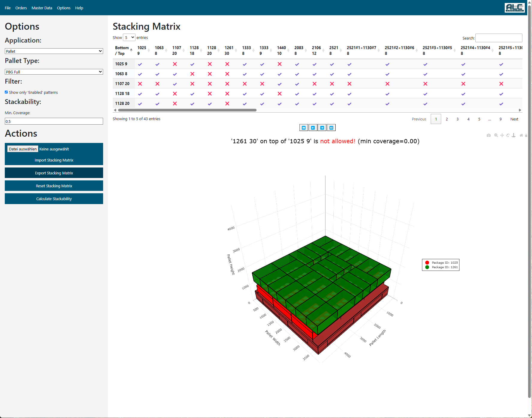
Task: Open the Orders menu
Action: (21, 8)
